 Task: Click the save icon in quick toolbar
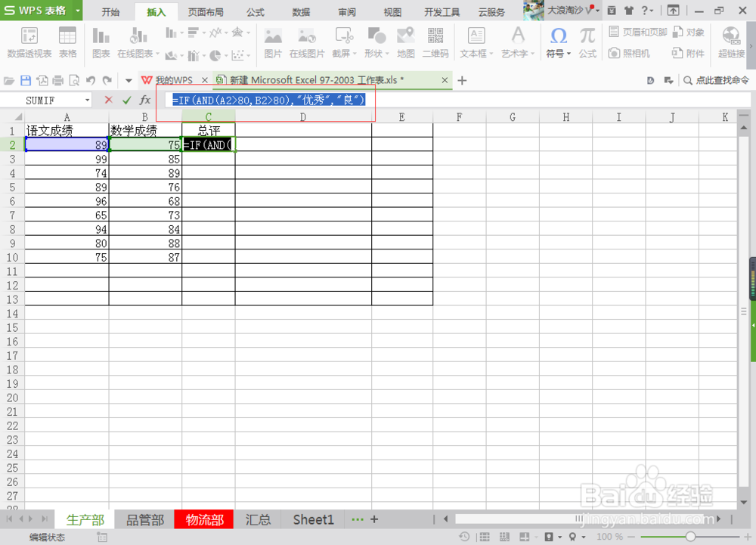point(26,80)
